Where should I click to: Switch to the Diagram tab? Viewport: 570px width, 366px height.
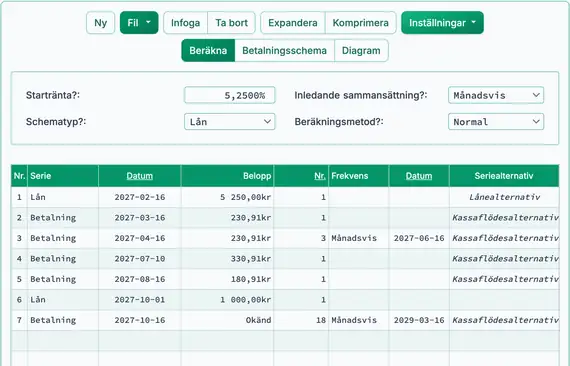tap(361, 51)
